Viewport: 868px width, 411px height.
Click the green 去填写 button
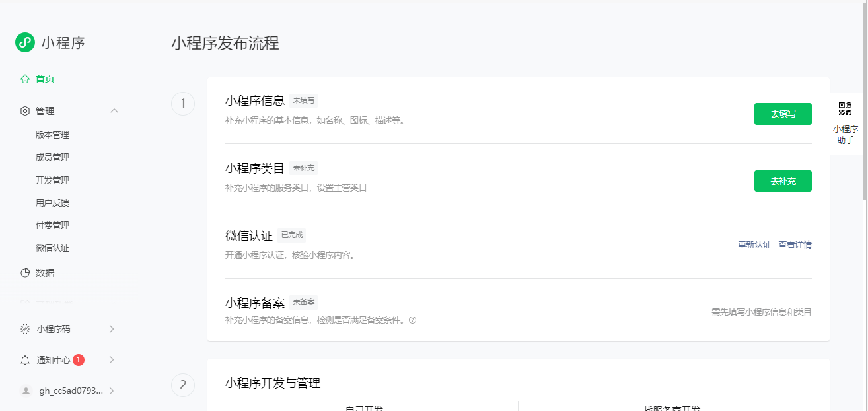click(783, 114)
